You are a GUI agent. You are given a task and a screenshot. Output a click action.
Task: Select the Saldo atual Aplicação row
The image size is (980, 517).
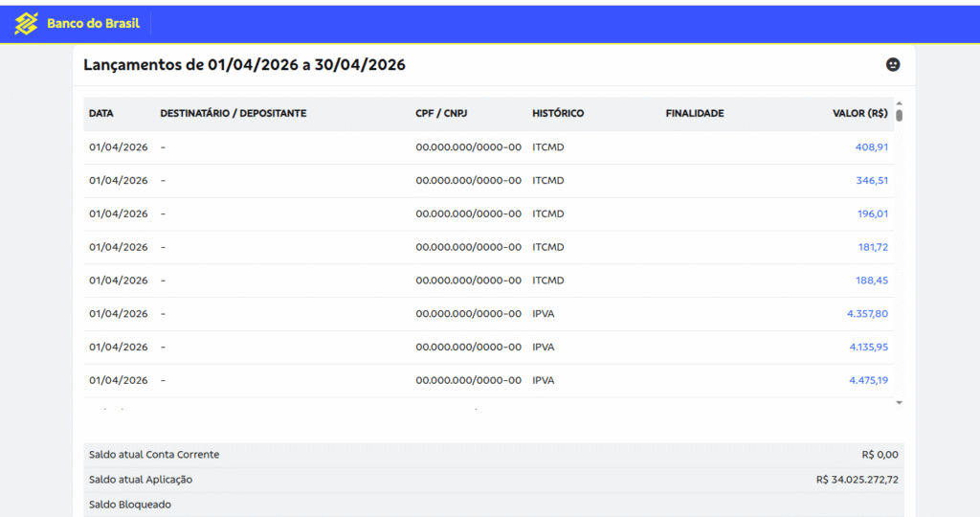click(x=494, y=480)
